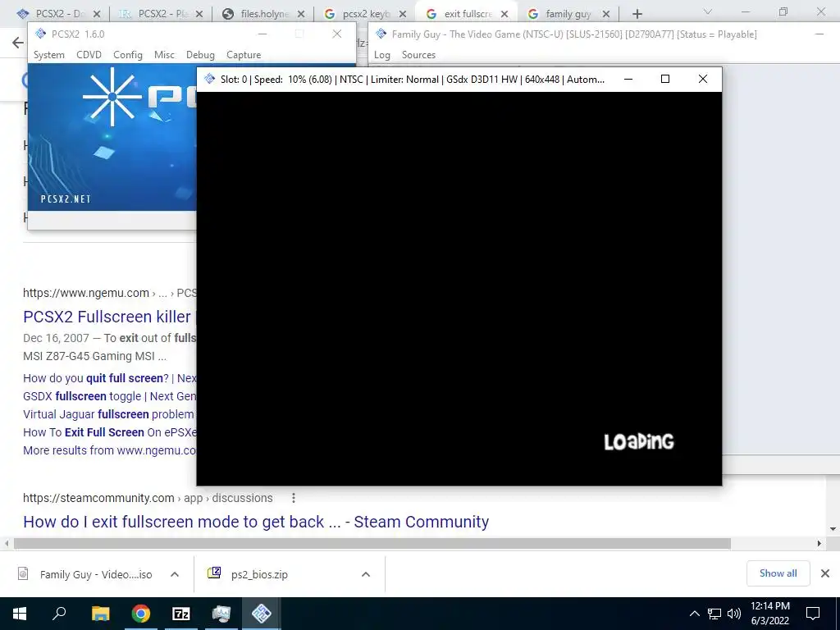This screenshot has height=630, width=840.
Task: Expand Family Guy iso download options
Action: [175, 574]
